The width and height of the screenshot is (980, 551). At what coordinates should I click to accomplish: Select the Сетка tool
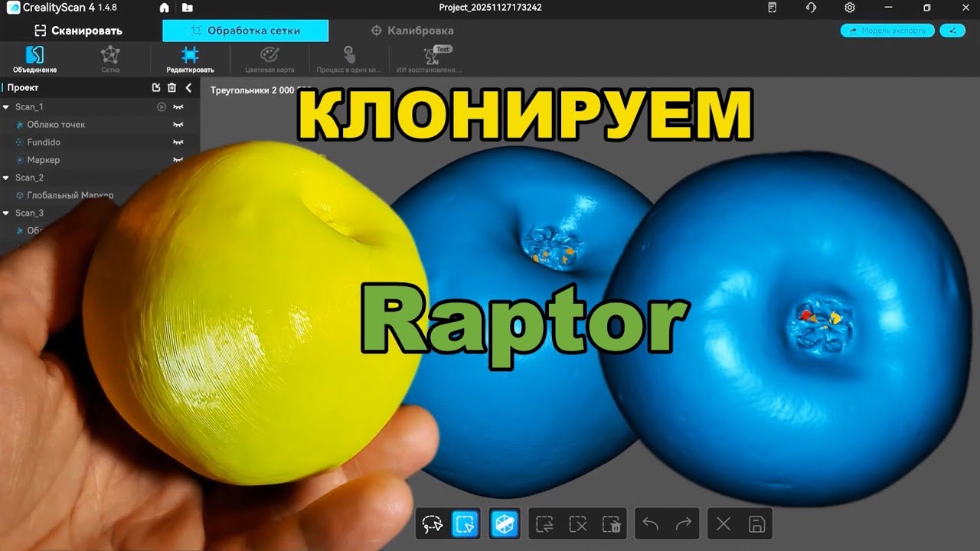[x=110, y=59]
